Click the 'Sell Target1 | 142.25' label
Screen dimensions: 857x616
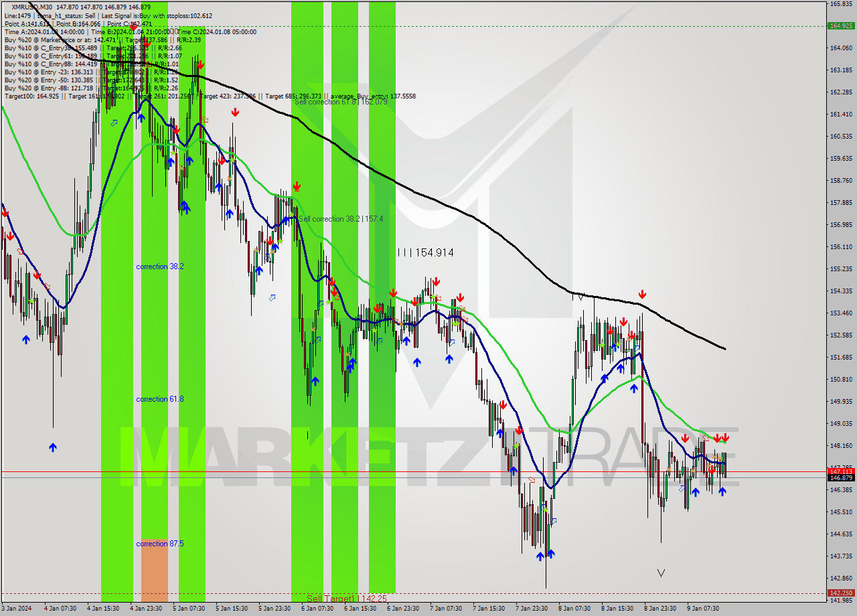pos(347,599)
